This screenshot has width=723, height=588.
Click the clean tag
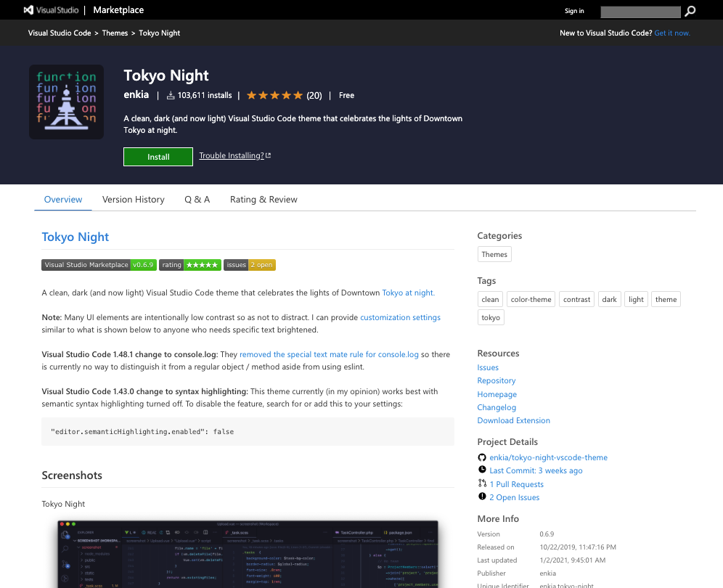click(x=490, y=299)
